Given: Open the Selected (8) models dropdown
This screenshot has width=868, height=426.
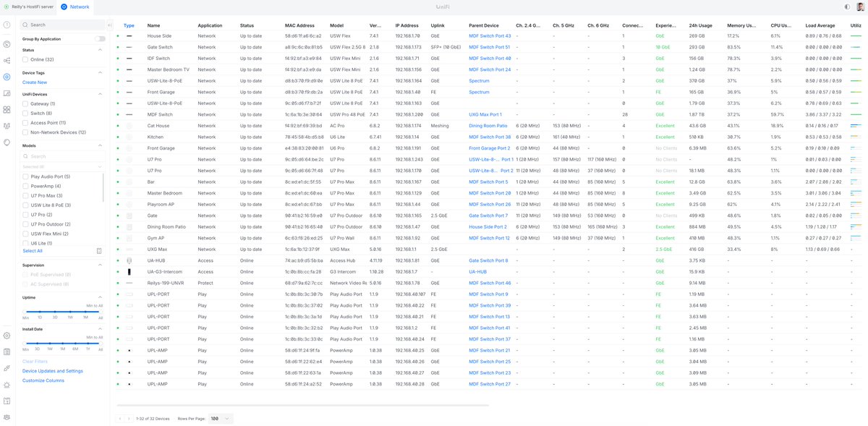Looking at the screenshot, I should point(61,167).
